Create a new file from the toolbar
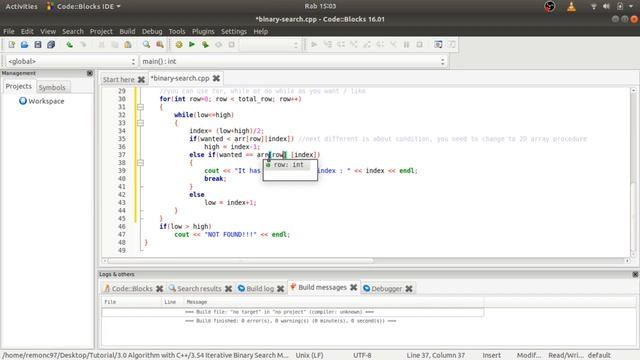640x360 pixels. click(x=11, y=44)
